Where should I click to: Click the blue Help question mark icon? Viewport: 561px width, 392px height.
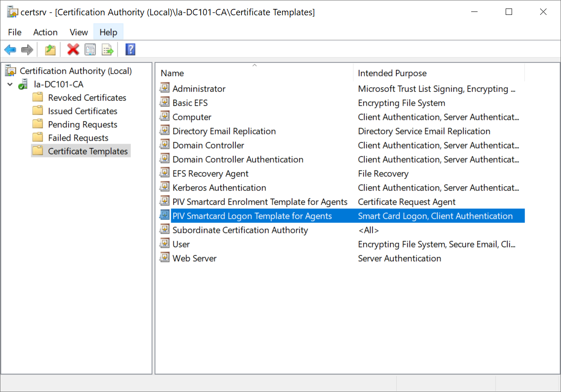(x=130, y=50)
